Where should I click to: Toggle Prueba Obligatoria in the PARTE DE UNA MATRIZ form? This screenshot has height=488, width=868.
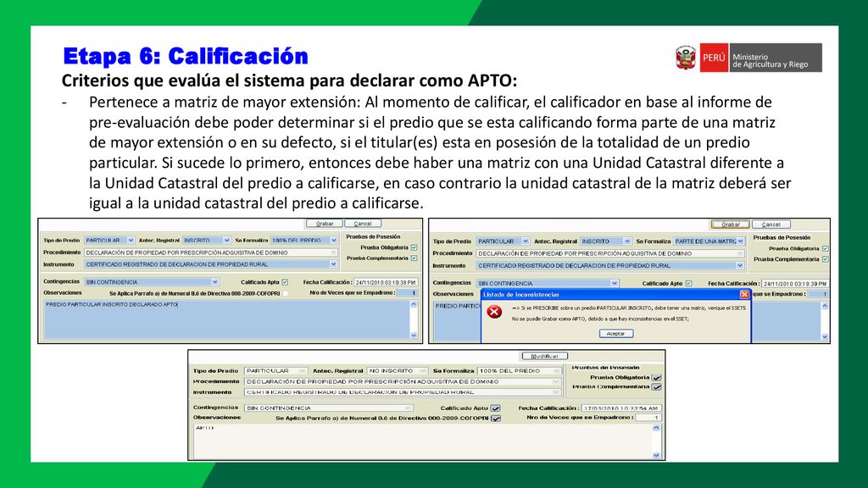point(825,249)
